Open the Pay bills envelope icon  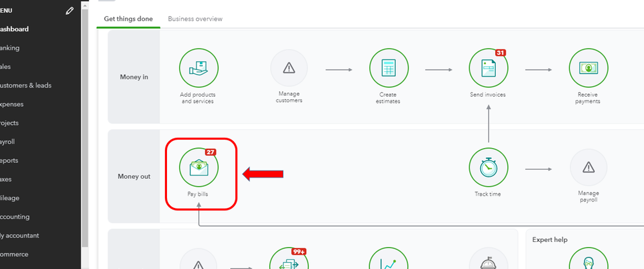[199, 167]
